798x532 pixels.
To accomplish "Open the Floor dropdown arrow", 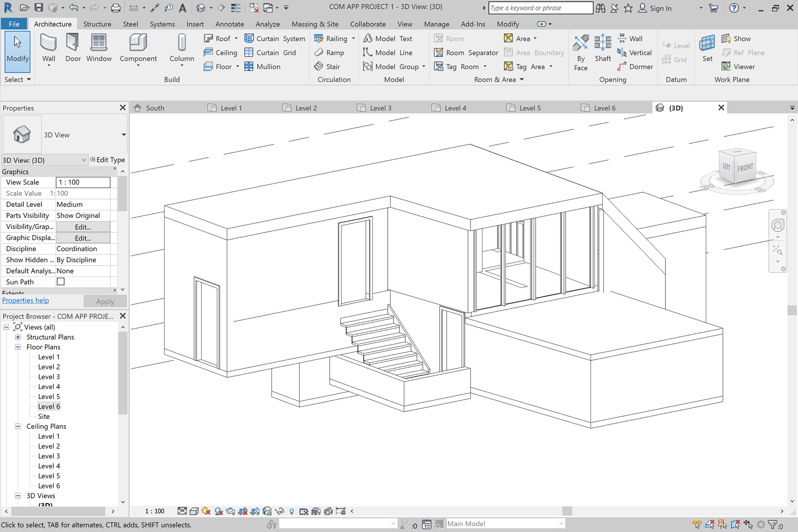I will tap(237, 66).
